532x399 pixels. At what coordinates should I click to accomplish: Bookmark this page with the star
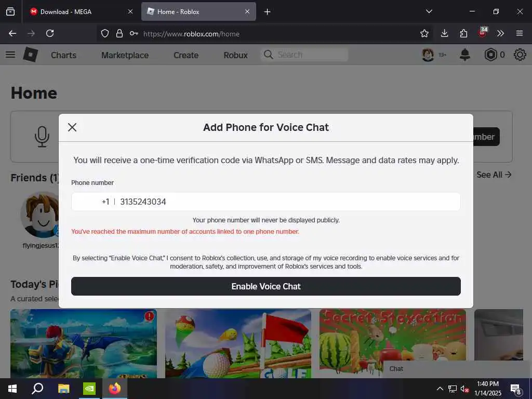(424, 33)
